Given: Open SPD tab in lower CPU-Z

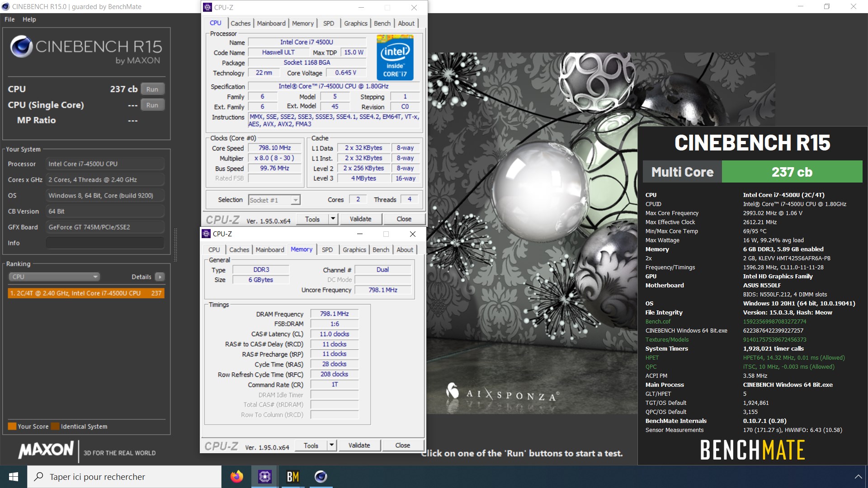Looking at the screenshot, I should (327, 250).
